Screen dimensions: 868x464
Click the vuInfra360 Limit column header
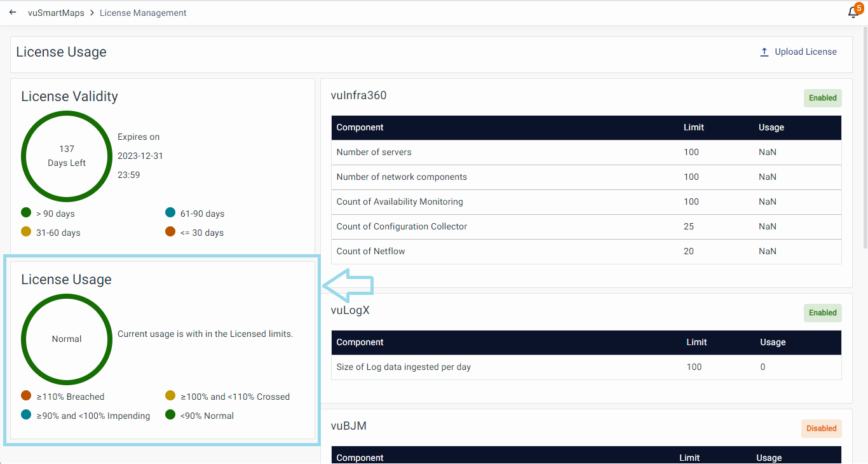pos(693,128)
